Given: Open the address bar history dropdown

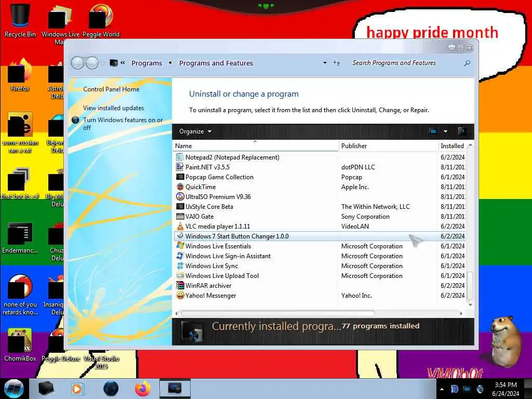Looking at the screenshot, I should click(325, 63).
